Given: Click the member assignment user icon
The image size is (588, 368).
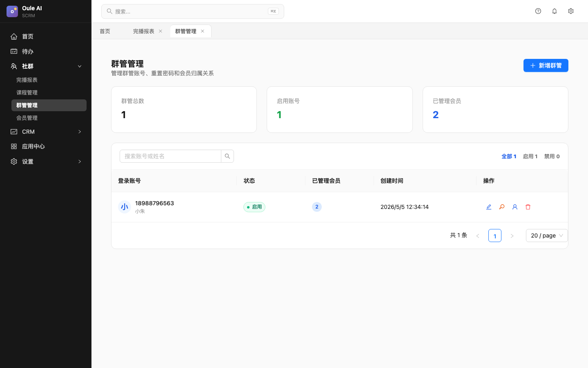Looking at the screenshot, I should [515, 207].
